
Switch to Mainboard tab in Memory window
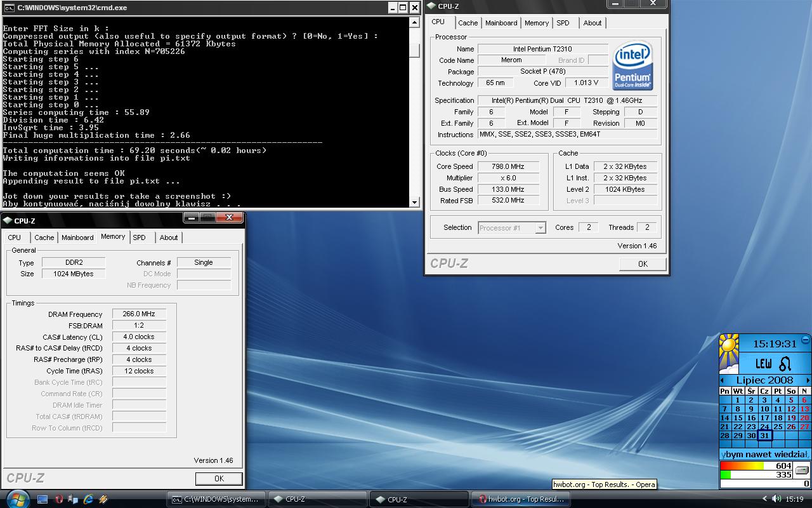click(x=77, y=237)
